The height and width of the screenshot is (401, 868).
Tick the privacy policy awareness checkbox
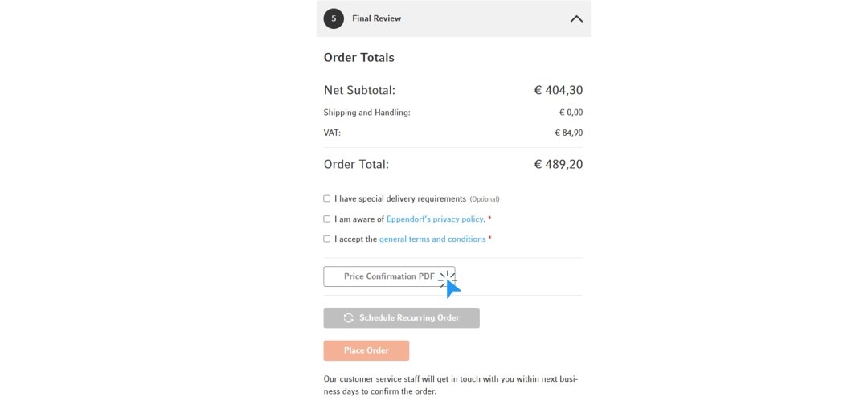[327, 219]
